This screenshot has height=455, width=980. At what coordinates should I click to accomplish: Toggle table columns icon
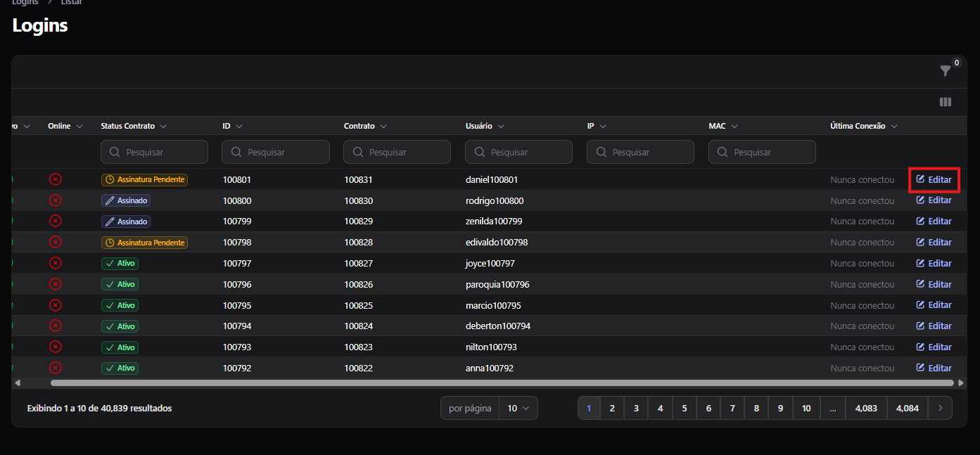click(x=946, y=102)
